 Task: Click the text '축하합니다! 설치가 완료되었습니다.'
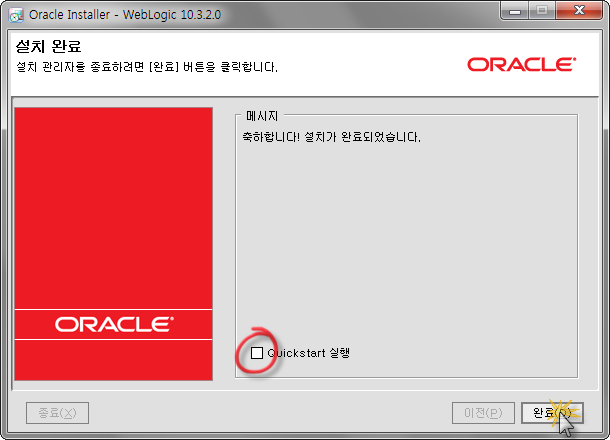(x=331, y=137)
